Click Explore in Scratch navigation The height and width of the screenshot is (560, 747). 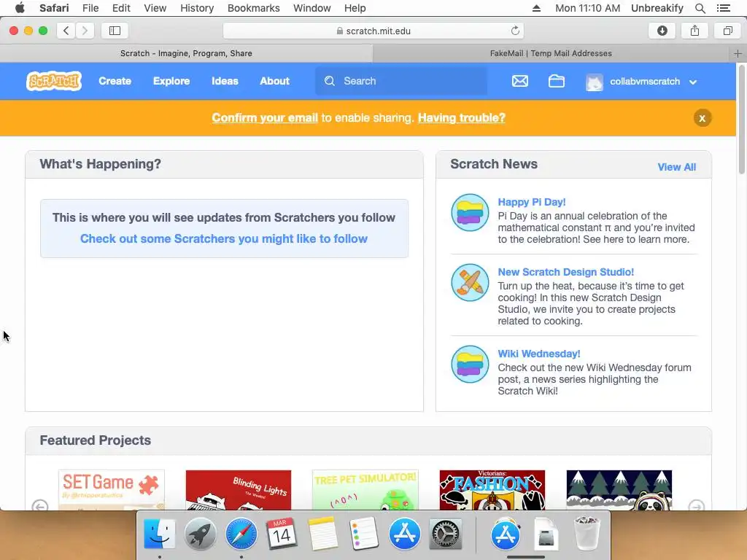(x=171, y=81)
